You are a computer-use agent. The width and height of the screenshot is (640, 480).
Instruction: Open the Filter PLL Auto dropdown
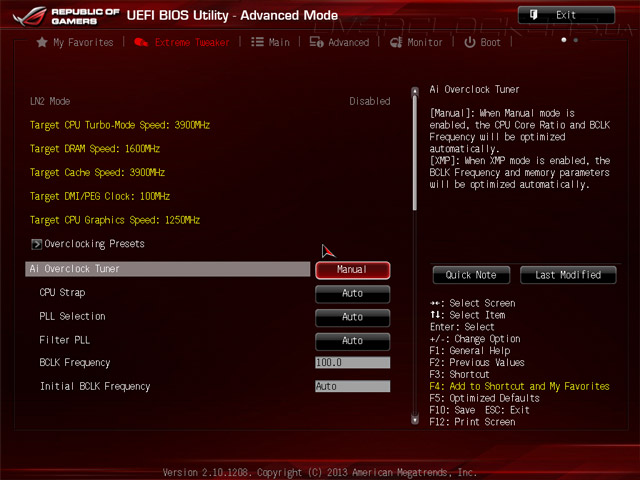(x=353, y=341)
